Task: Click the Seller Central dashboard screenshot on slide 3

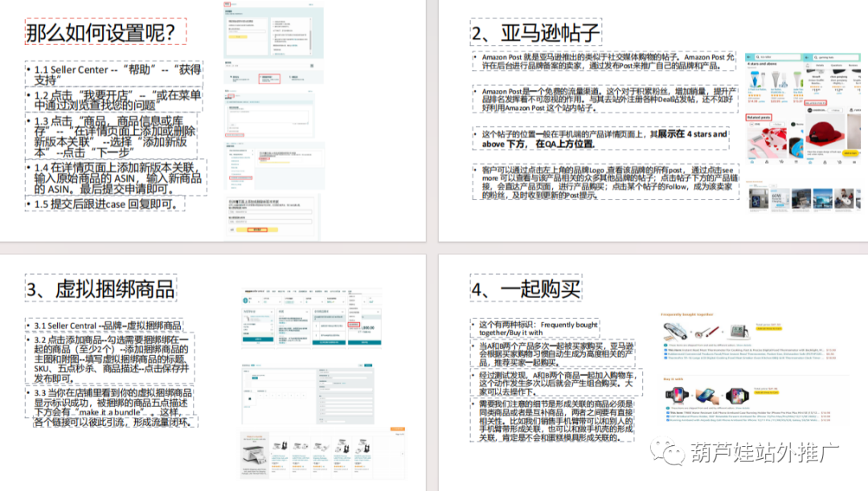Action: tap(312, 318)
